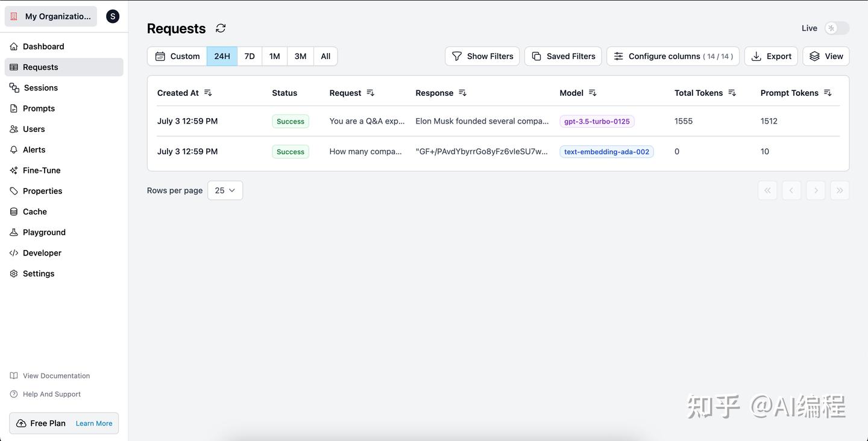Toggle the Live switch
868x441 pixels.
click(x=837, y=28)
